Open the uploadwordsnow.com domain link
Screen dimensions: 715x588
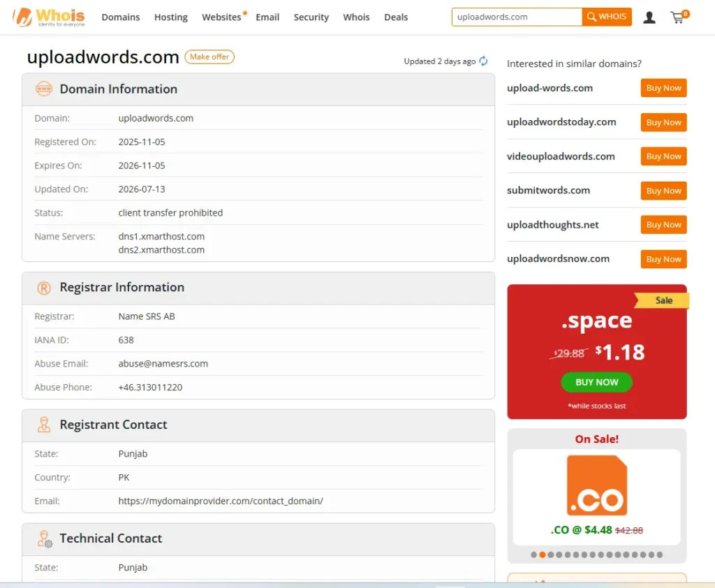coord(558,258)
